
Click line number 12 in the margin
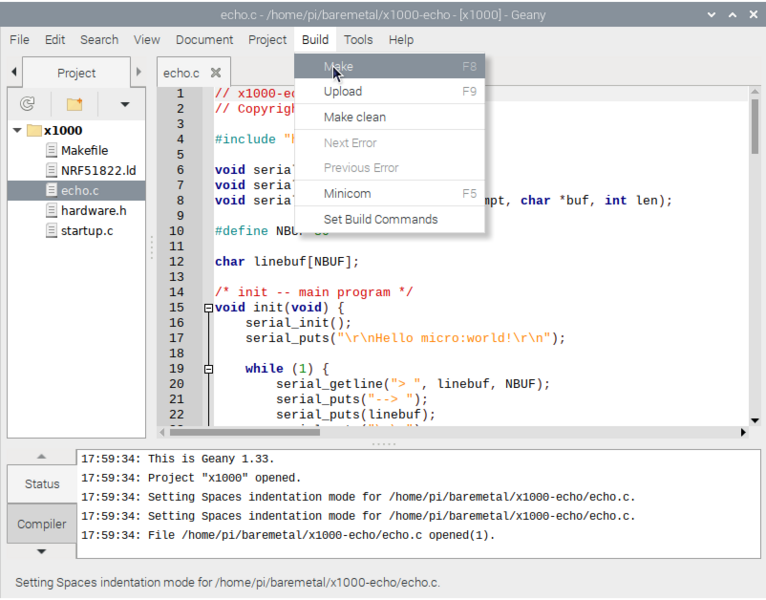(x=176, y=262)
